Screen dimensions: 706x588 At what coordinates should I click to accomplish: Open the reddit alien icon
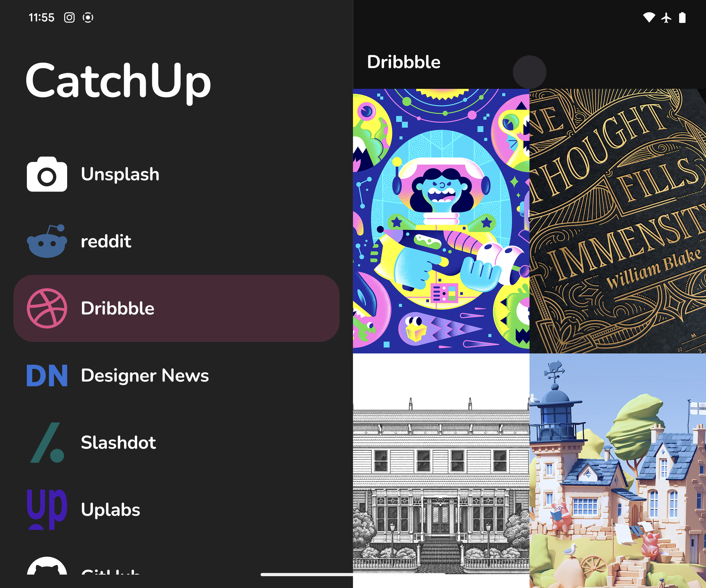click(x=47, y=241)
